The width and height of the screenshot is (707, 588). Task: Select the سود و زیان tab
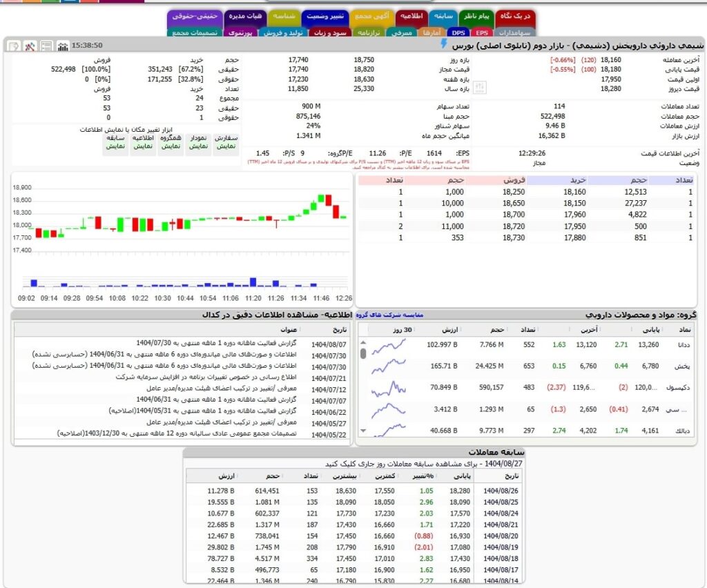click(x=330, y=32)
